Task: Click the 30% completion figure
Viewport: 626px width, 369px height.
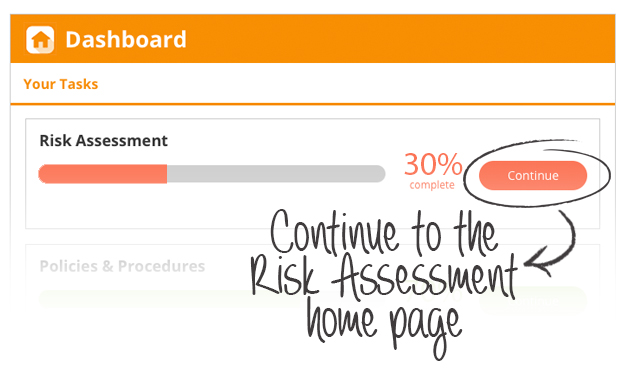Action: (433, 164)
